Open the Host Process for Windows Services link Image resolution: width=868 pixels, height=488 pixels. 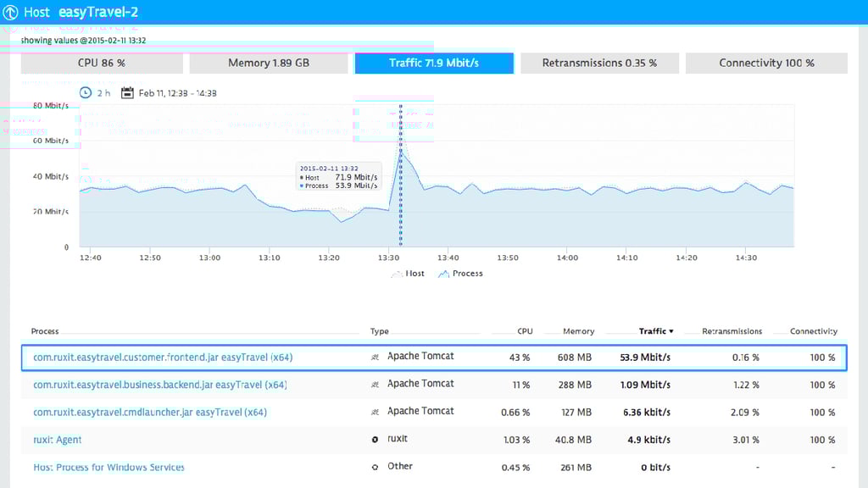(x=108, y=466)
